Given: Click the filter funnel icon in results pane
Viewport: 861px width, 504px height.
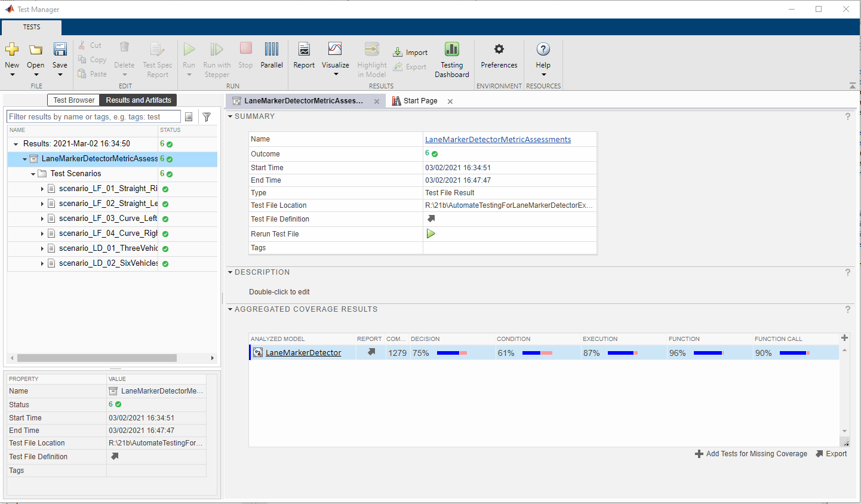Looking at the screenshot, I should 207,117.
